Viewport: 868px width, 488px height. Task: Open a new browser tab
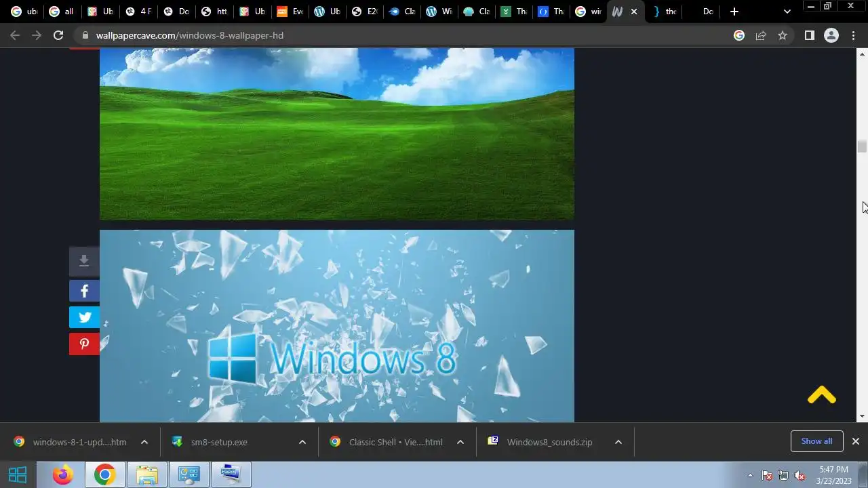pyautogui.click(x=734, y=12)
